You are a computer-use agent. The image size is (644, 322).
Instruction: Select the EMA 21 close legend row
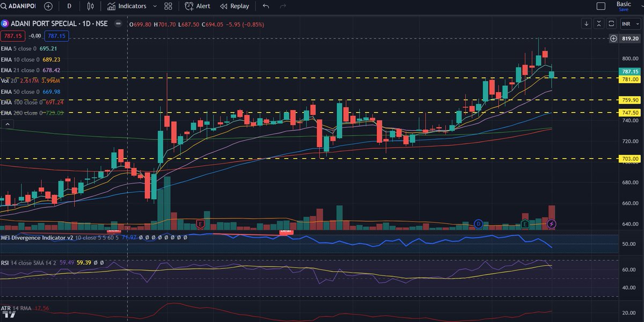click(x=31, y=70)
